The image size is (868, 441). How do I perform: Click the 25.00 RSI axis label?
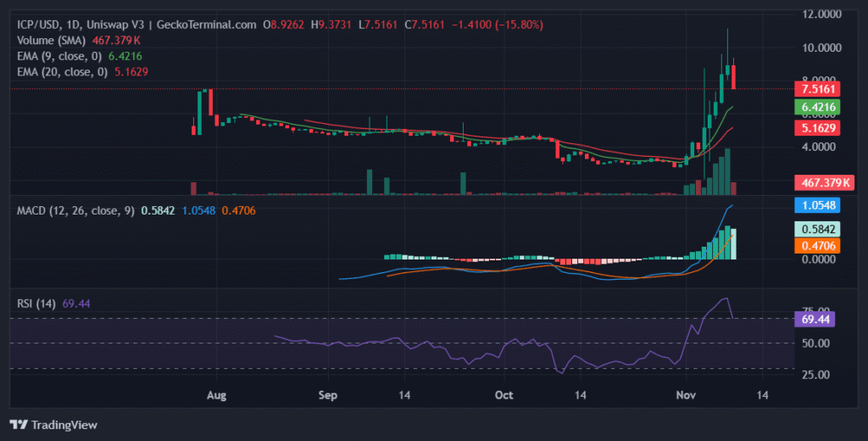815,375
